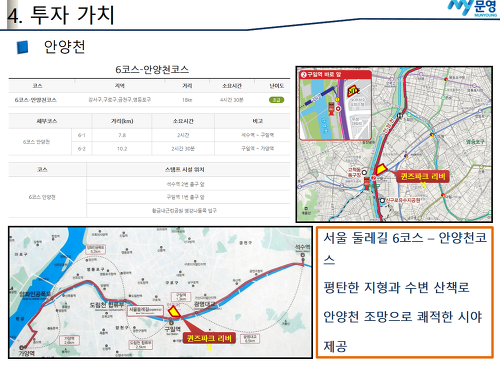Click the Munyoung logo in the corner
The width and height of the screenshot is (500, 369).
[x=472, y=8]
